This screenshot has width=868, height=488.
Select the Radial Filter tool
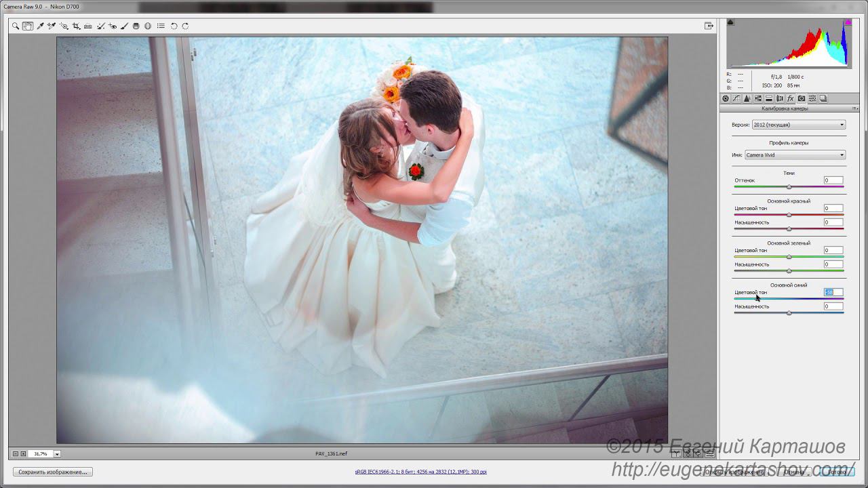147,26
